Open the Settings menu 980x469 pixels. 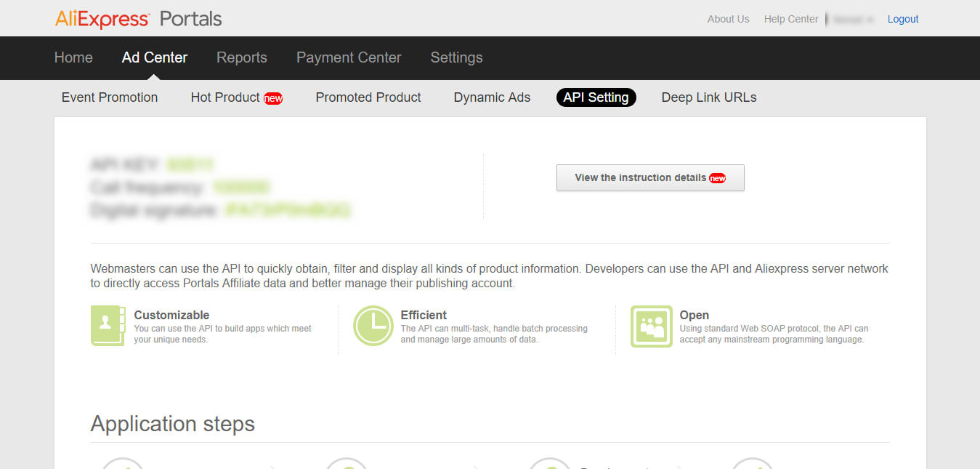click(456, 57)
